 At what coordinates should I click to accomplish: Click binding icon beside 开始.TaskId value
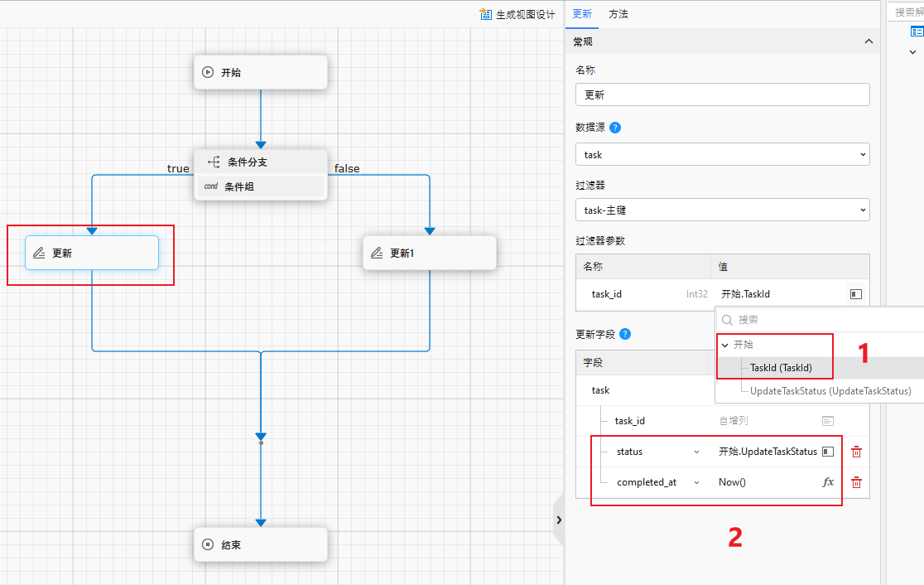855,293
